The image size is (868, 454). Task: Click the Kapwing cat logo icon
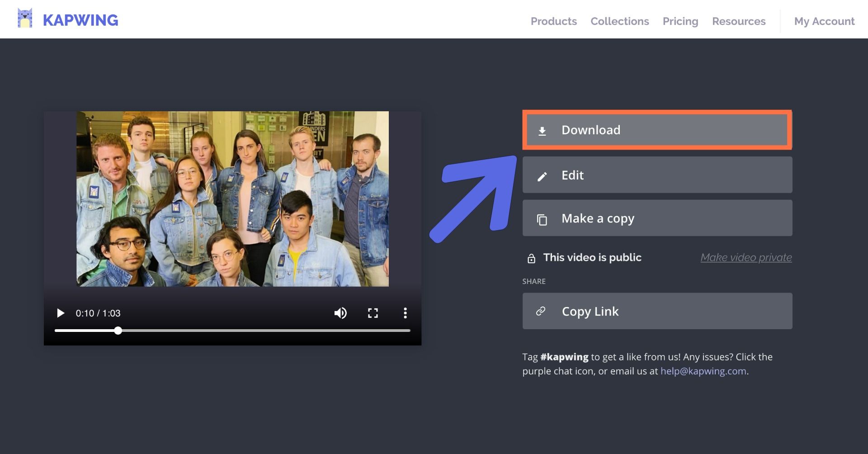click(x=25, y=19)
